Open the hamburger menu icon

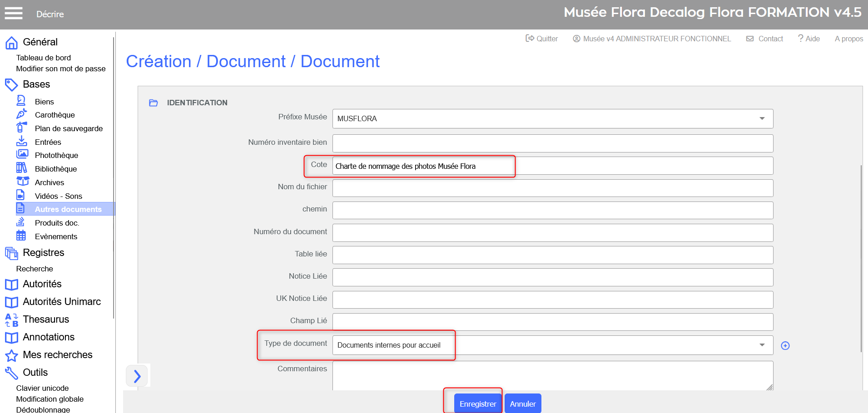point(14,14)
